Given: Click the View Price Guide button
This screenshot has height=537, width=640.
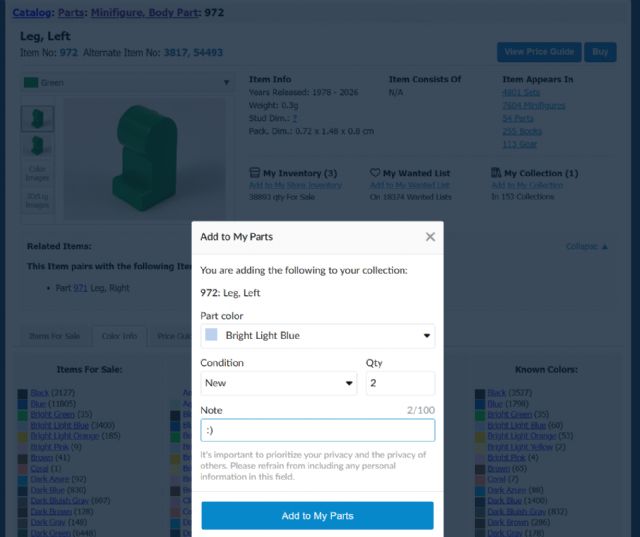Looking at the screenshot, I should point(539,52).
